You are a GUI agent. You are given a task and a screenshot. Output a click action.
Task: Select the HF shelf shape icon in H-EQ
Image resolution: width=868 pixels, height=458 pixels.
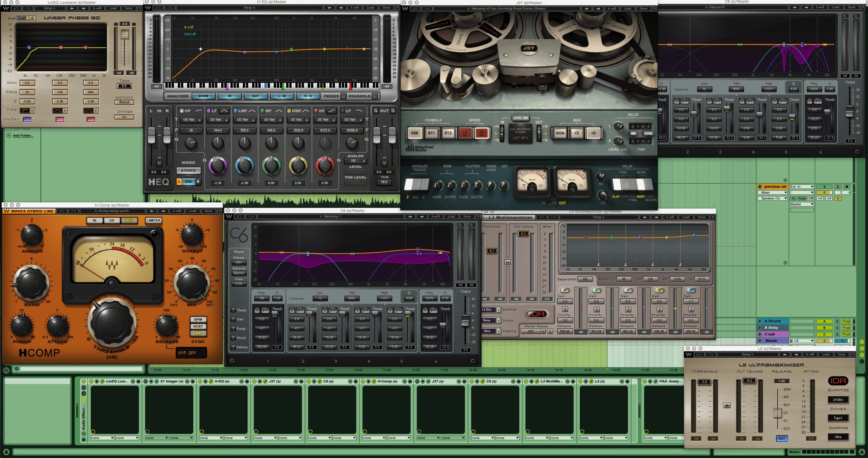coord(332,111)
